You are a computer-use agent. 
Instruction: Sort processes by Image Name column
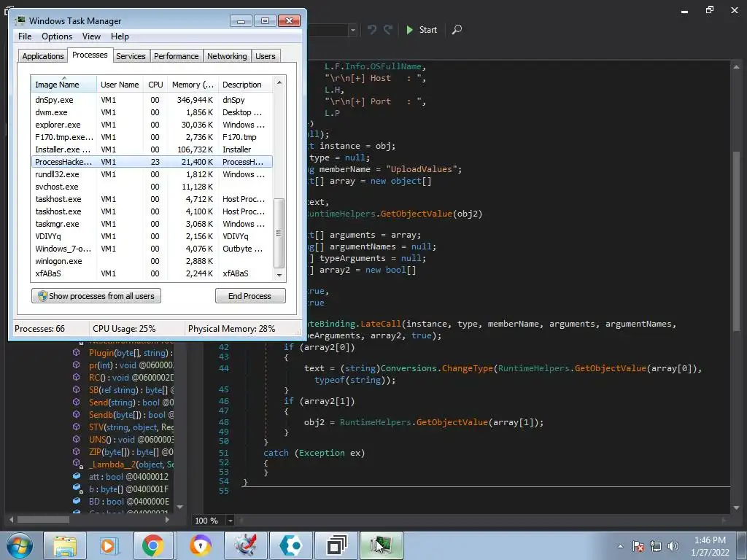64,85
